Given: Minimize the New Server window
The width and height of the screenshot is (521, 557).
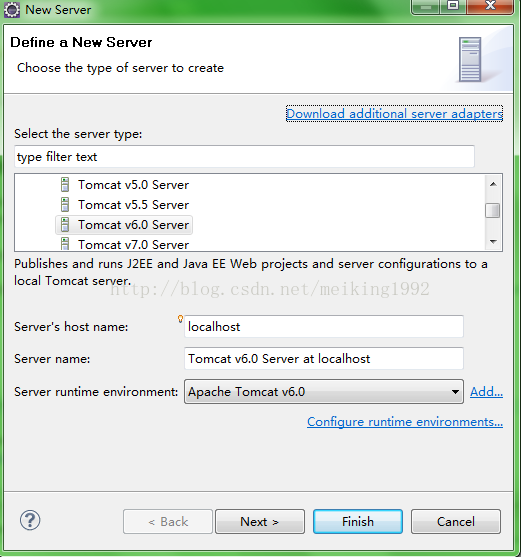Looking at the screenshot, I should (425, 6).
